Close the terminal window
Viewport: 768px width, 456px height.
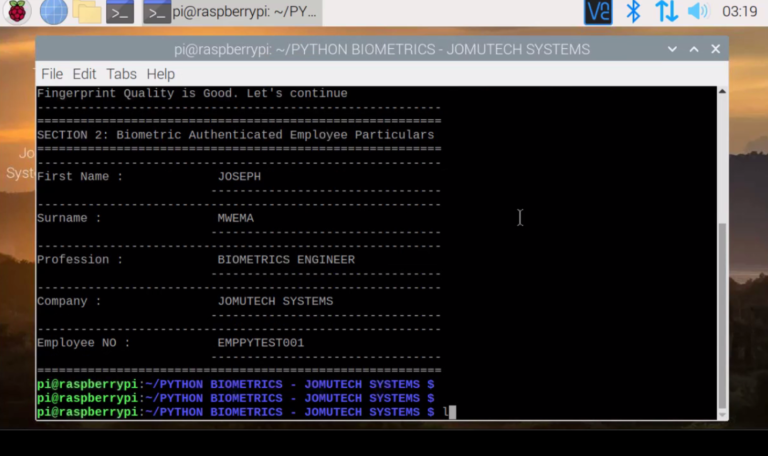(716, 49)
